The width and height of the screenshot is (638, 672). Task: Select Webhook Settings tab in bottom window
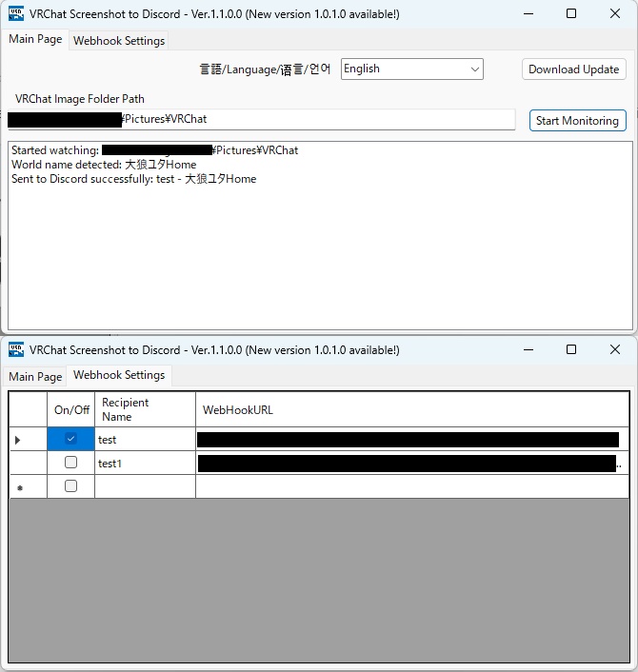point(119,375)
